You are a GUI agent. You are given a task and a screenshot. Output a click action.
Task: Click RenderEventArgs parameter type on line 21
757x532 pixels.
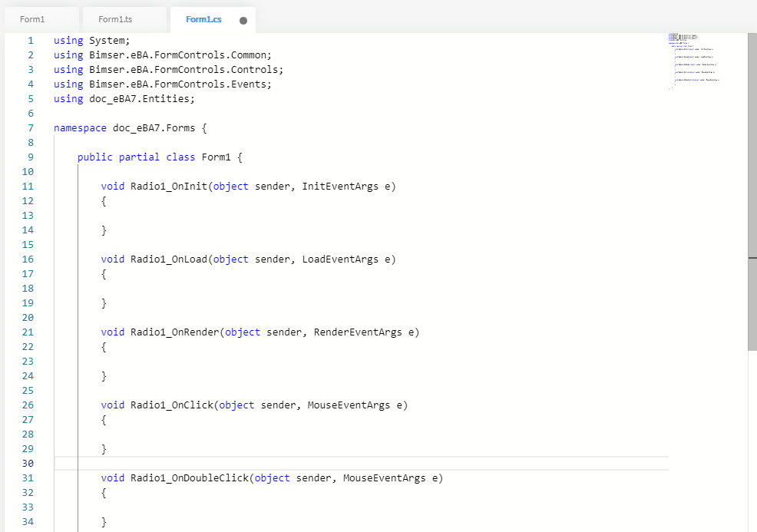point(358,332)
